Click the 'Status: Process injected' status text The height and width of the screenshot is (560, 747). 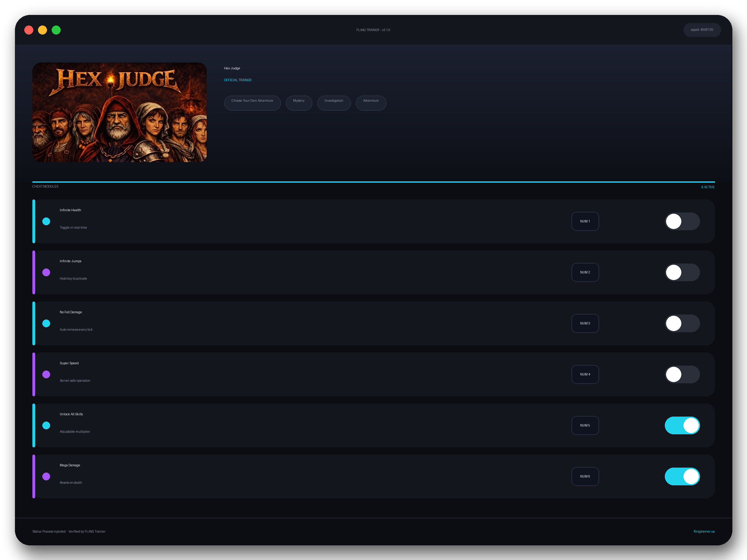click(x=49, y=531)
